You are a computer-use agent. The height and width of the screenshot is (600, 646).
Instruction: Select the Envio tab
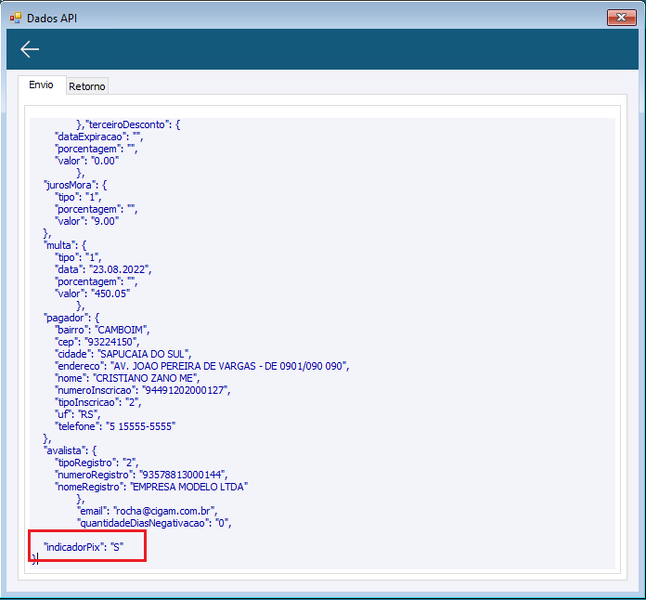point(41,85)
